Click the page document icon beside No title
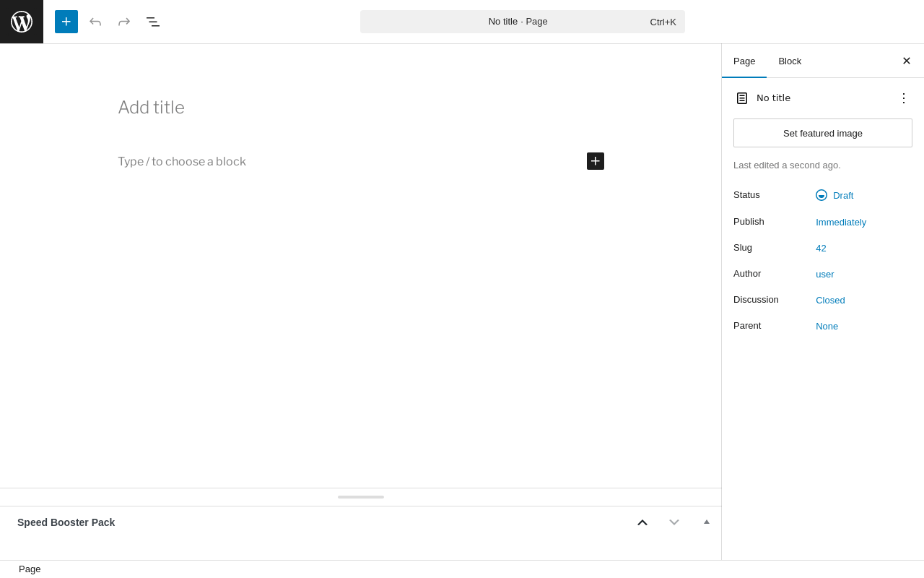The image size is (924, 578). coord(742,98)
